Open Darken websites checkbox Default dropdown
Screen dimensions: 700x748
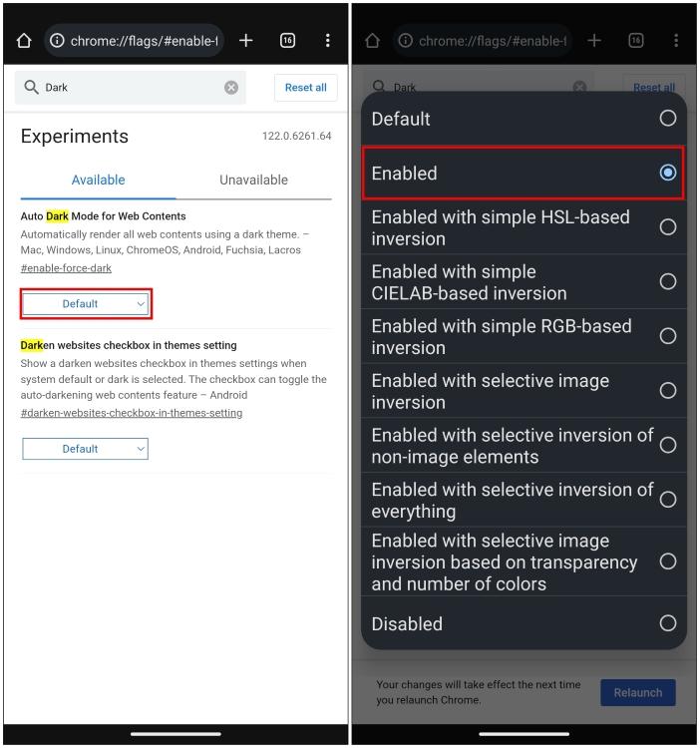pyautogui.click(x=86, y=449)
